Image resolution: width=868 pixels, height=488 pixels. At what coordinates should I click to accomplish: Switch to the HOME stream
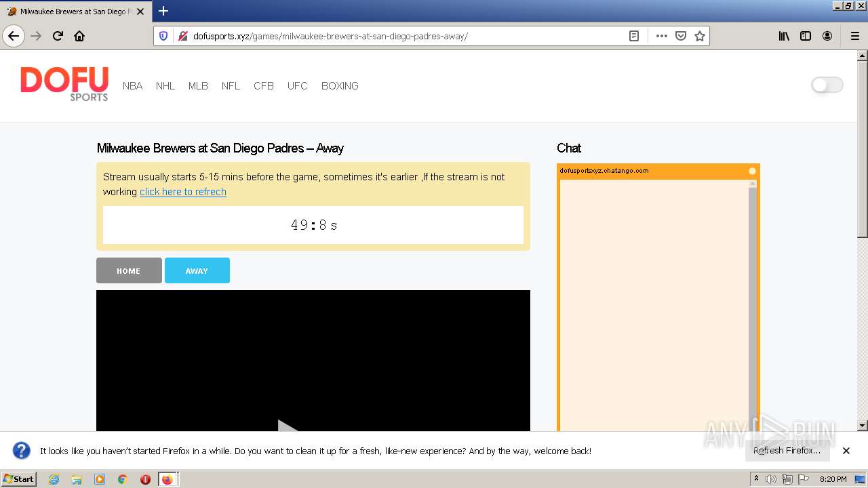point(129,270)
